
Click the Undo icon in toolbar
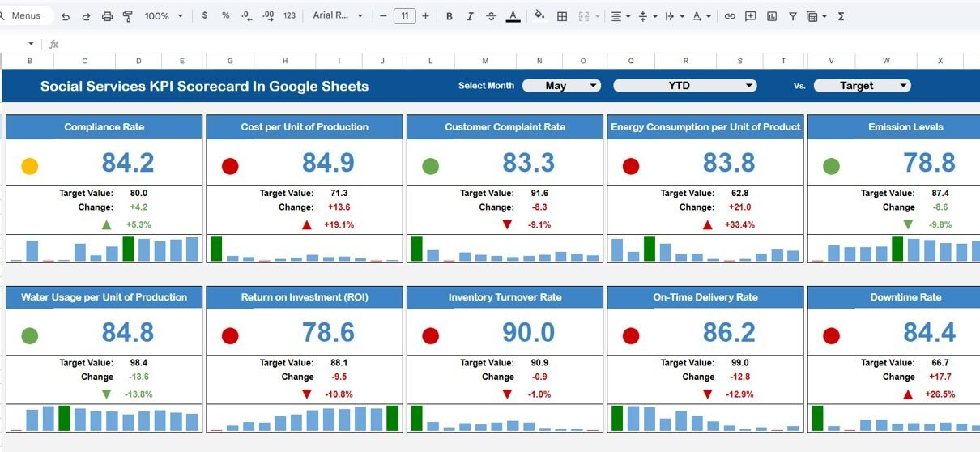coord(66,16)
